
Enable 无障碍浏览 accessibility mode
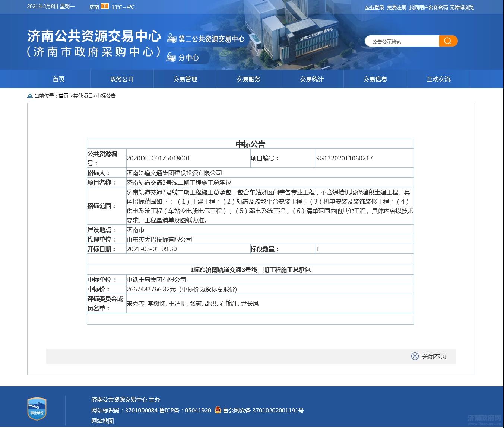(x=462, y=7)
